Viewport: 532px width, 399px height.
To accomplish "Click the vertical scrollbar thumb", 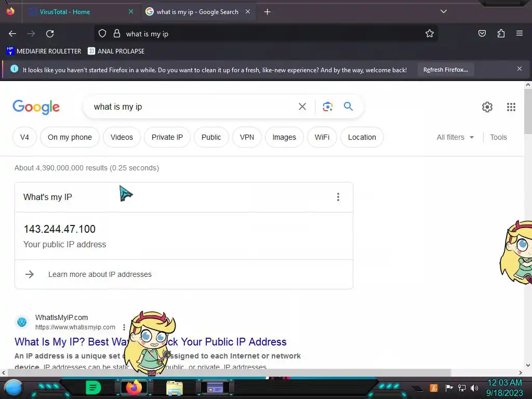I will [528, 112].
